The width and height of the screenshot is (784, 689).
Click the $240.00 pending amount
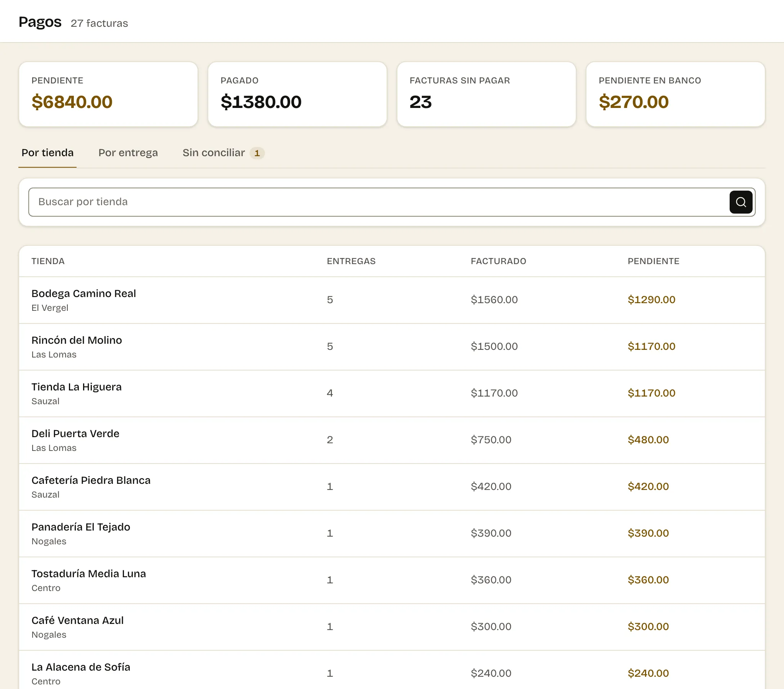click(648, 673)
